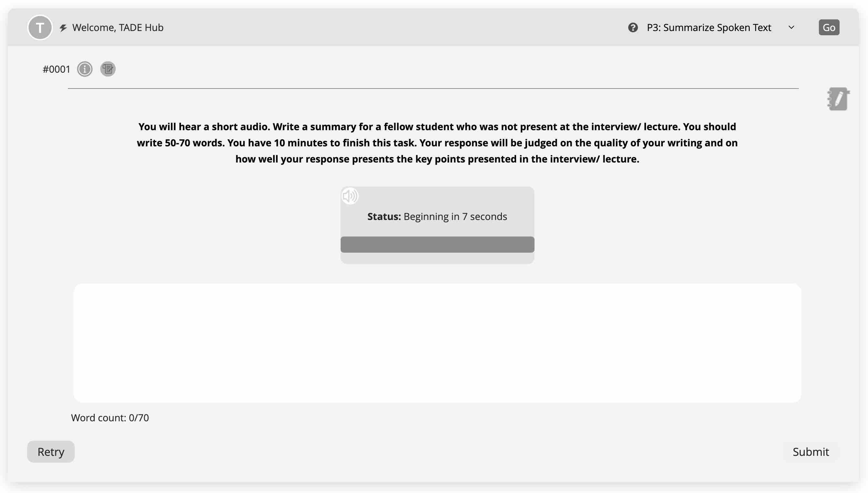This screenshot has height=493, width=868.
Task: Click Retry to restart the audio
Action: click(51, 451)
